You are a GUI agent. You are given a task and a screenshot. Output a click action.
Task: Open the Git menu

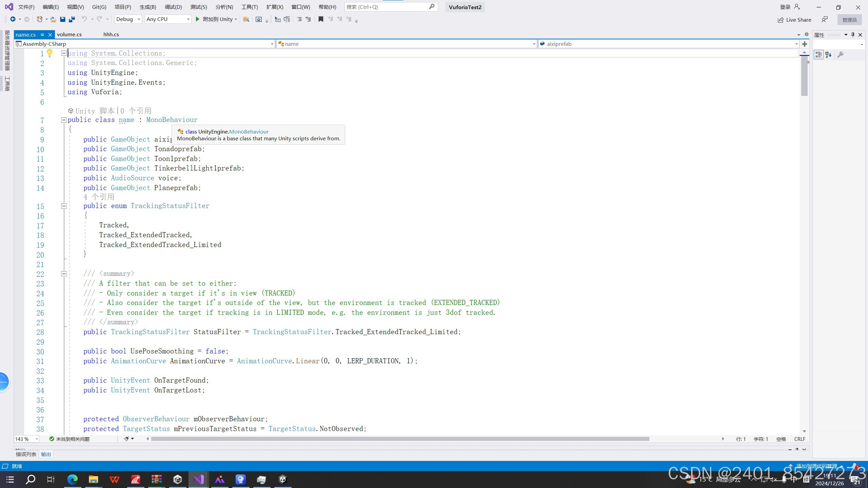point(99,7)
